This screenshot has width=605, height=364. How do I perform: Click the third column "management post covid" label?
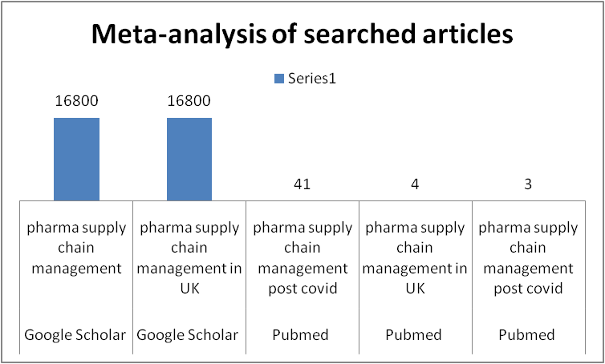(302, 258)
